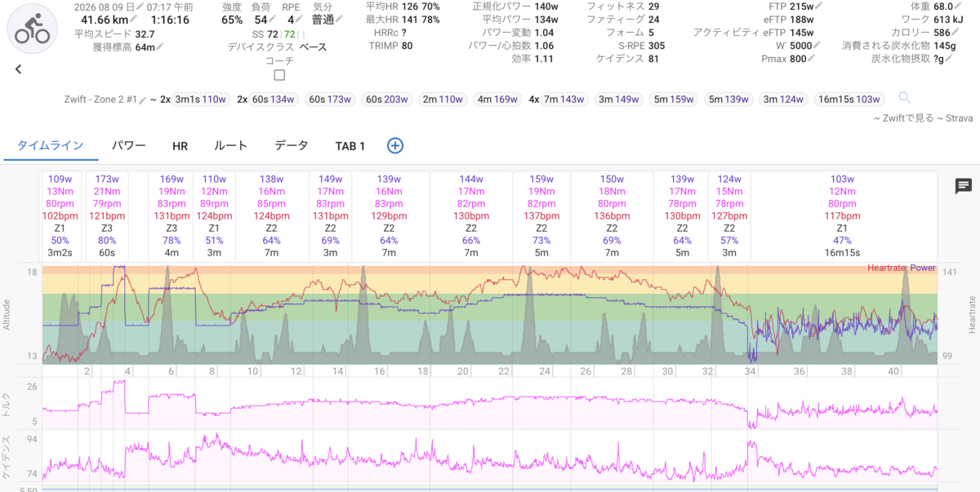Screen dimensions: 980x492
Task: Add a new tab with the plus icon
Action: click(x=395, y=146)
